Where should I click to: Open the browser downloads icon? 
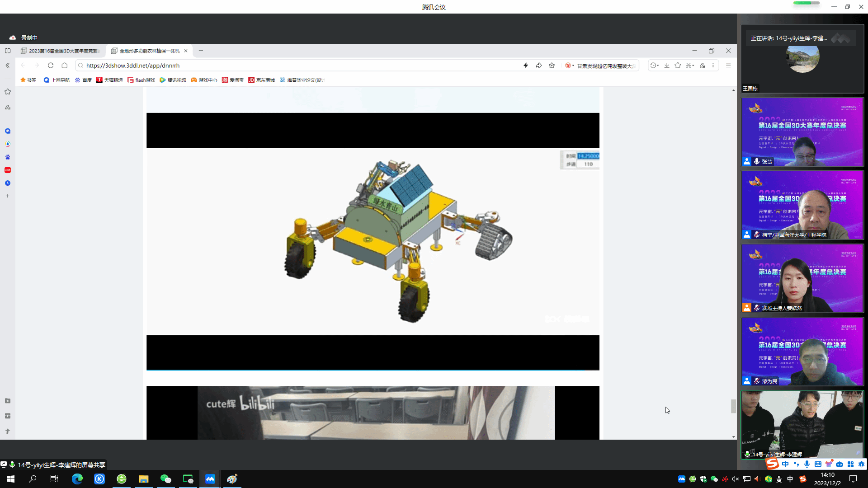click(667, 66)
